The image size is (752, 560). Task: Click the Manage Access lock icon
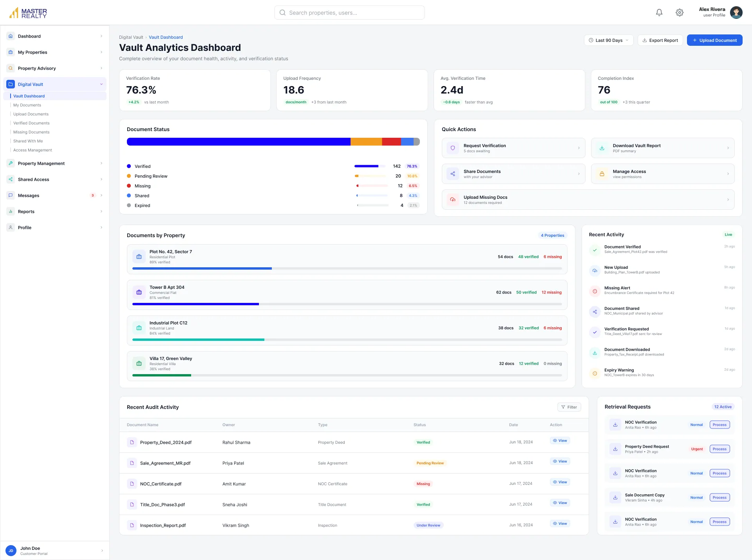point(602,174)
